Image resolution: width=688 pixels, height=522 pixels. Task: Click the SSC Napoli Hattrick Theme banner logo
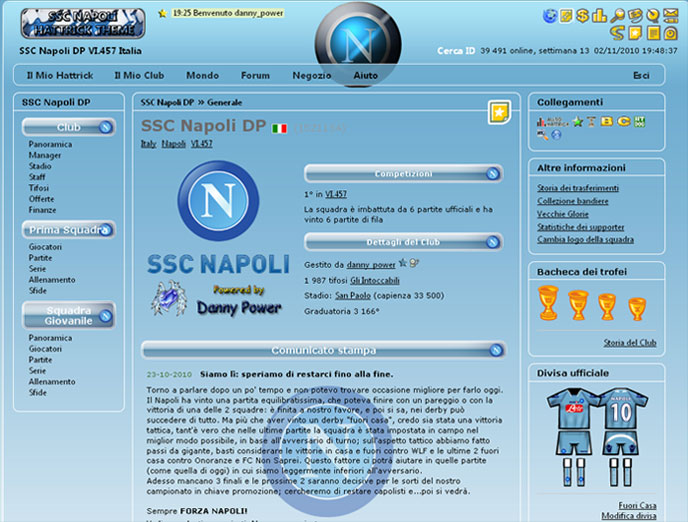click(x=83, y=24)
